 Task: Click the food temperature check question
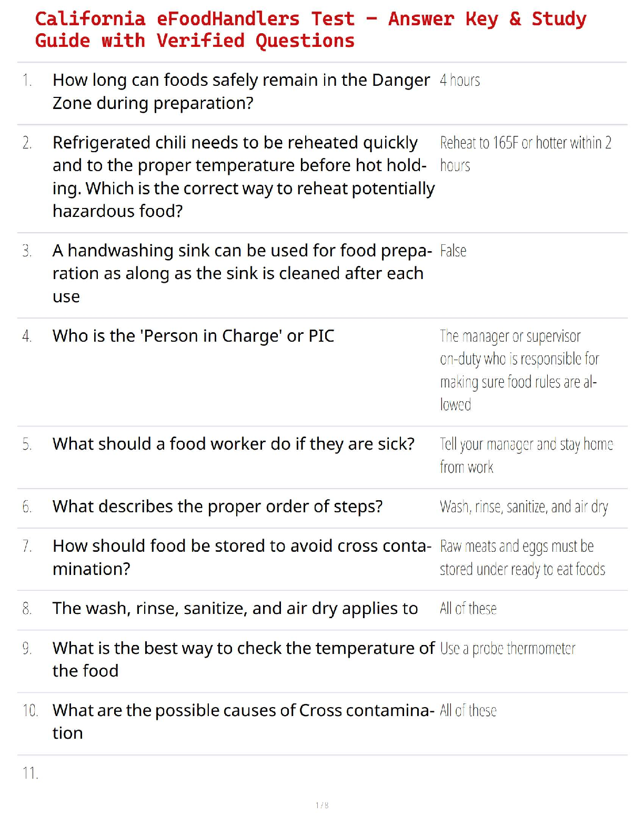tap(243, 659)
